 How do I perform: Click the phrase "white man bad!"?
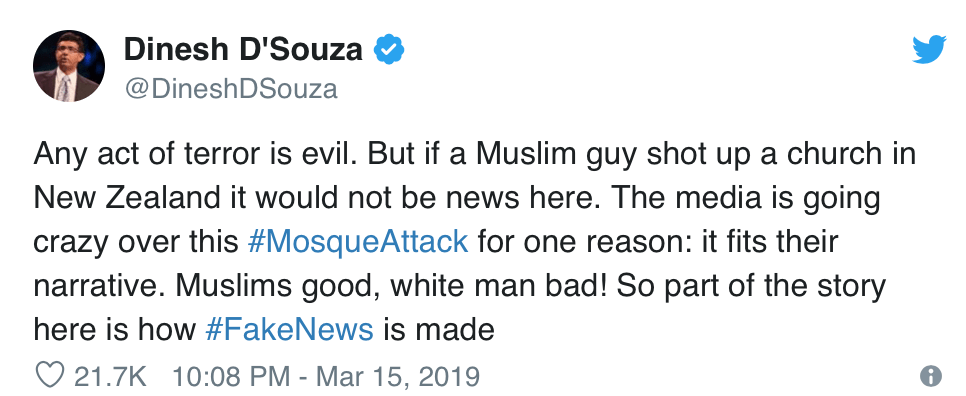point(500,285)
